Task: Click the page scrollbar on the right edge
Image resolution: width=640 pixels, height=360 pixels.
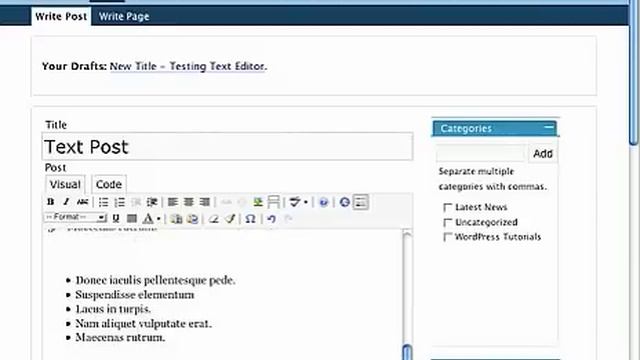Action: pyautogui.click(x=633, y=73)
